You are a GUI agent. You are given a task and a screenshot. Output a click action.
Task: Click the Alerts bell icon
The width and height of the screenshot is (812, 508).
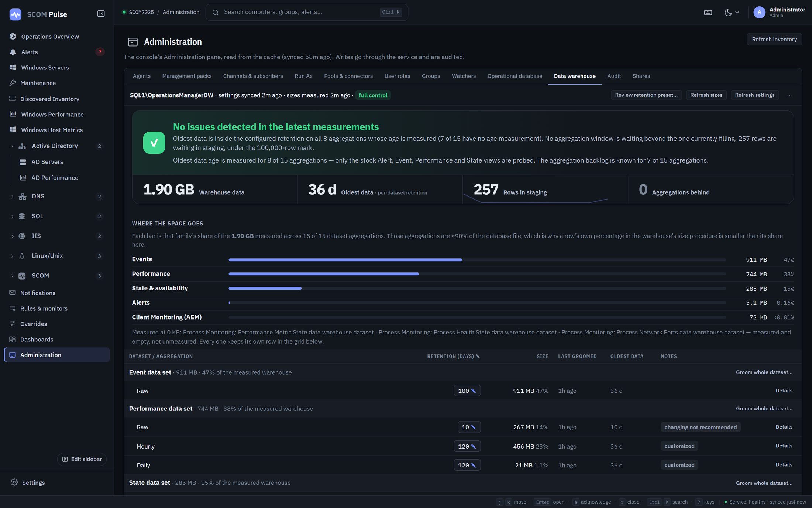point(13,52)
